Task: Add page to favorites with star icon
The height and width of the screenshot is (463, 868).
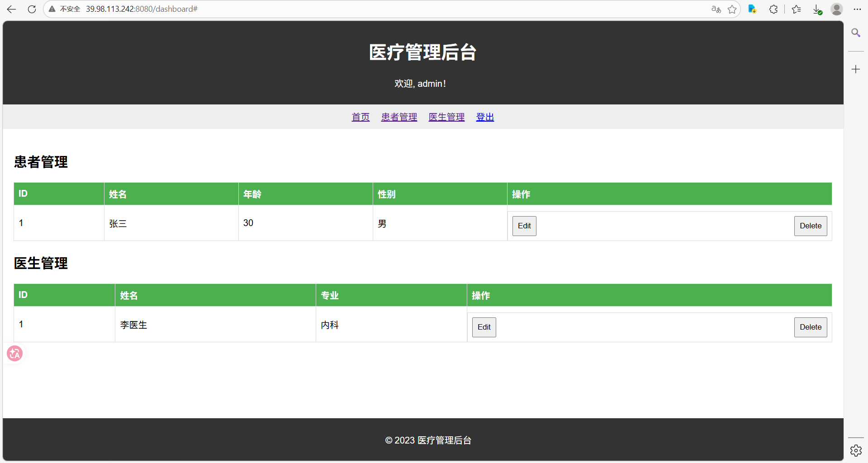Action: [x=732, y=9]
